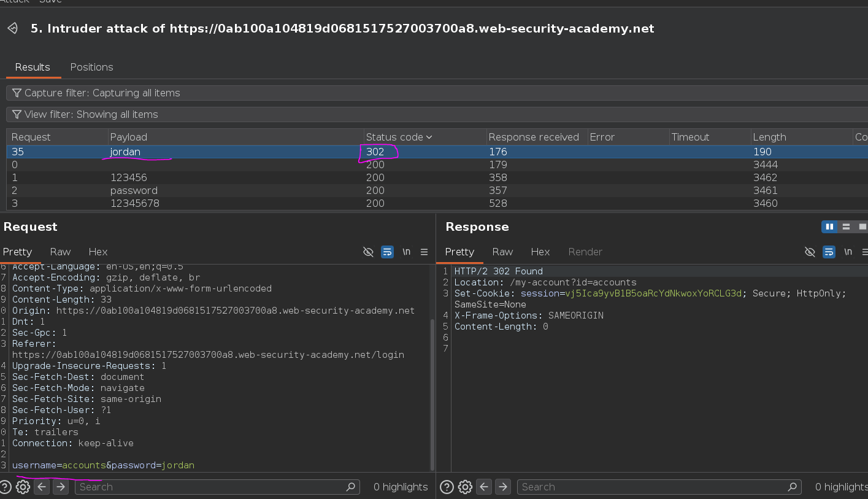The height and width of the screenshot is (499, 868).
Task: Click length value 3444 cell
Action: coord(766,164)
